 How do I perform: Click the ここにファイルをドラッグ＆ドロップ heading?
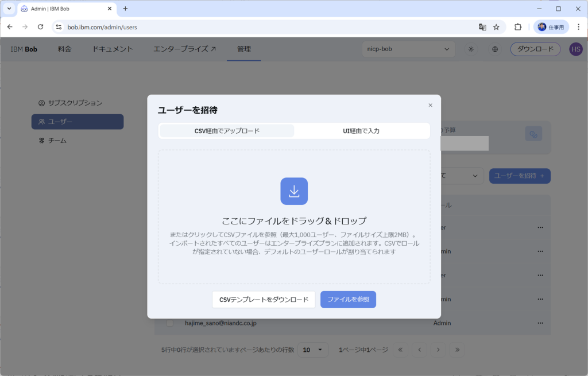[x=294, y=221]
